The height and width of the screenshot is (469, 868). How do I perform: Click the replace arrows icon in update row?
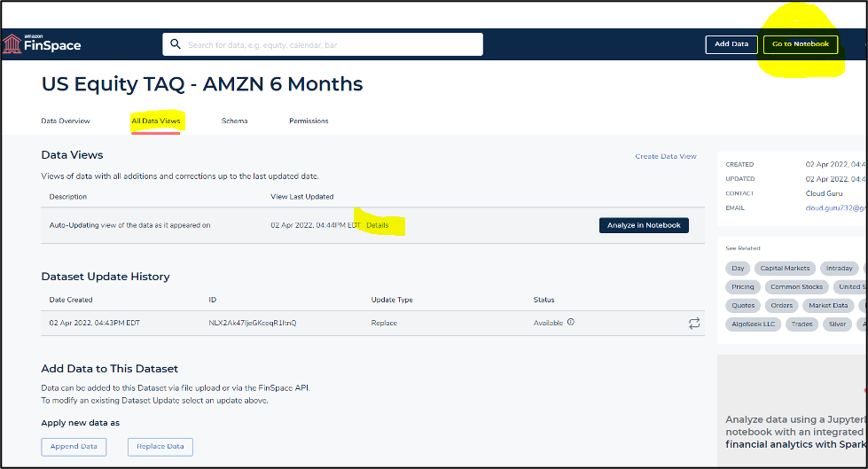pyautogui.click(x=694, y=324)
